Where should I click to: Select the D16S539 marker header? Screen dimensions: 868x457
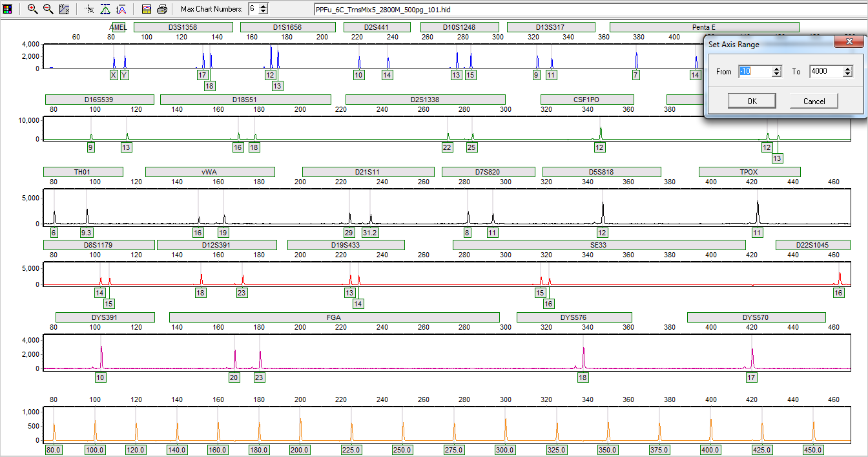pyautogui.click(x=99, y=100)
